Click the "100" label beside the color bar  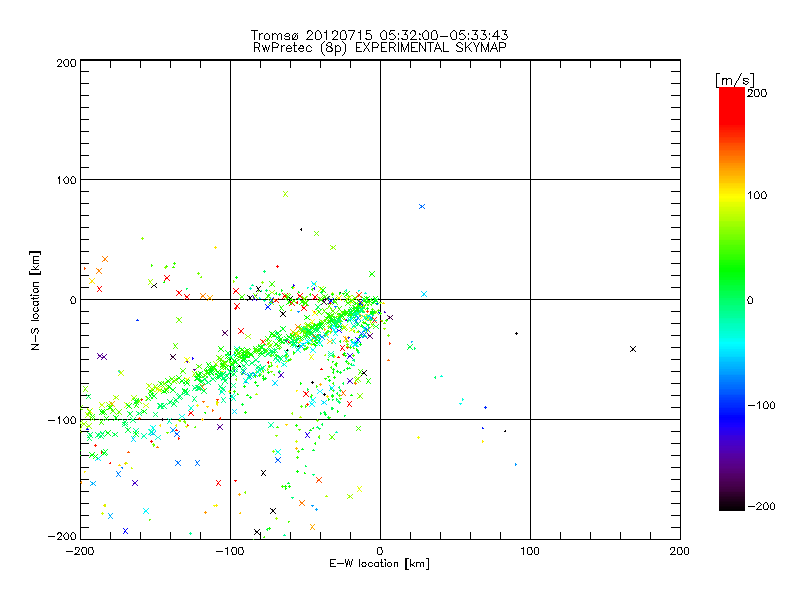pyautogui.click(x=757, y=195)
